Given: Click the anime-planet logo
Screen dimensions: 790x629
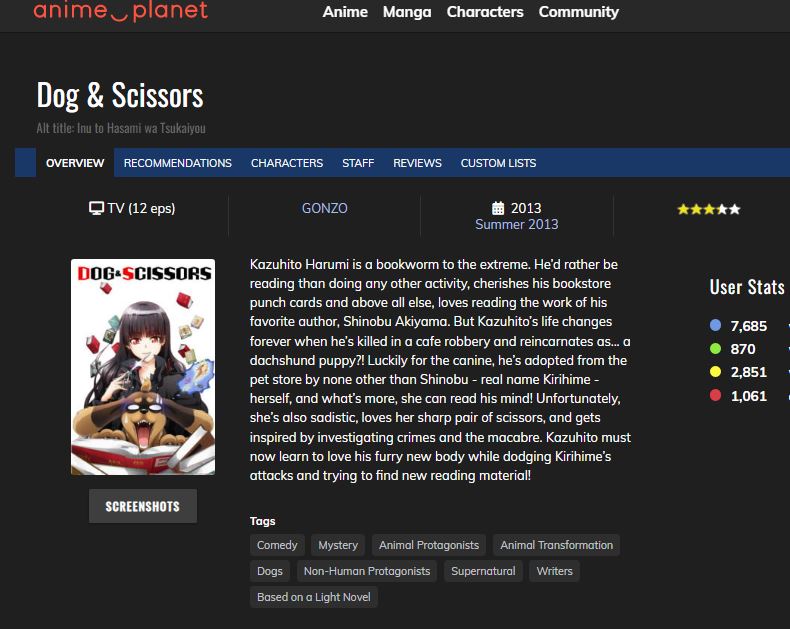Looking at the screenshot, I should 120,11.
